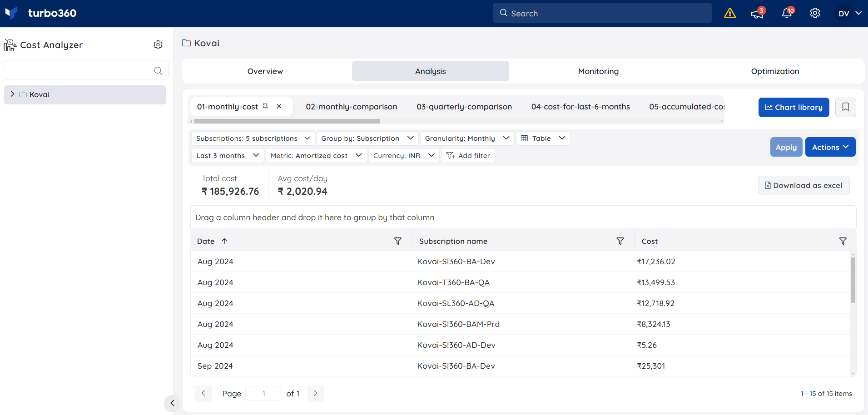Screen dimensions: 868x415
Task: Select the Kovai folder in sidebar
Action: 85,94
